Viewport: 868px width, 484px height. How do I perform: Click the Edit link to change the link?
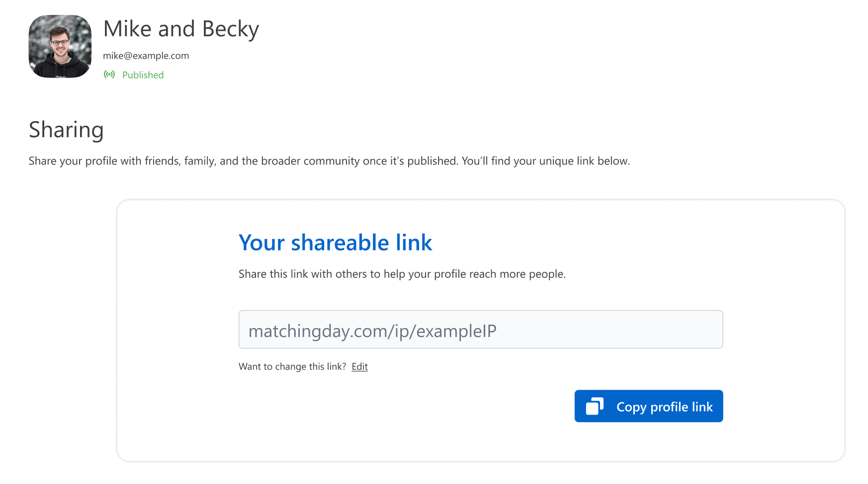(359, 367)
